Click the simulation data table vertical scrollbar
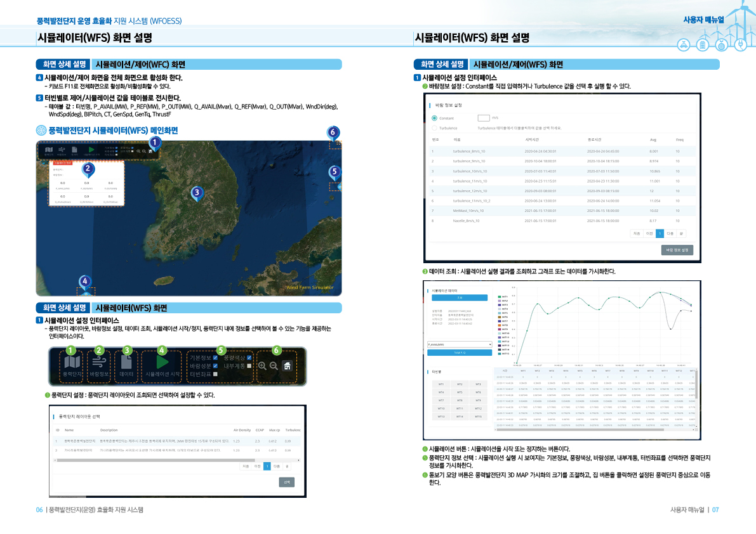This screenshot has width=756, height=534. 696,385
